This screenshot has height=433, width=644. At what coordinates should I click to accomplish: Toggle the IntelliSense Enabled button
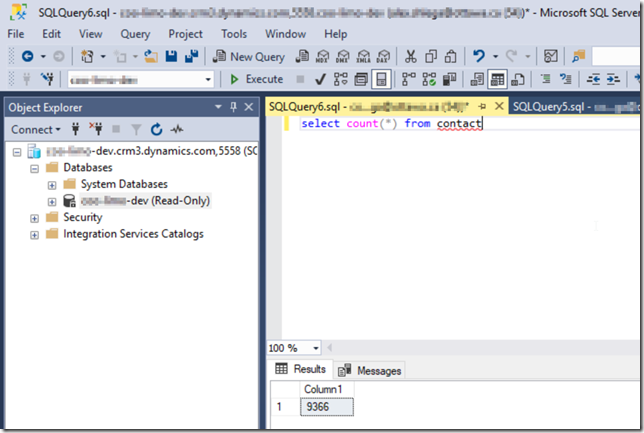(x=381, y=79)
